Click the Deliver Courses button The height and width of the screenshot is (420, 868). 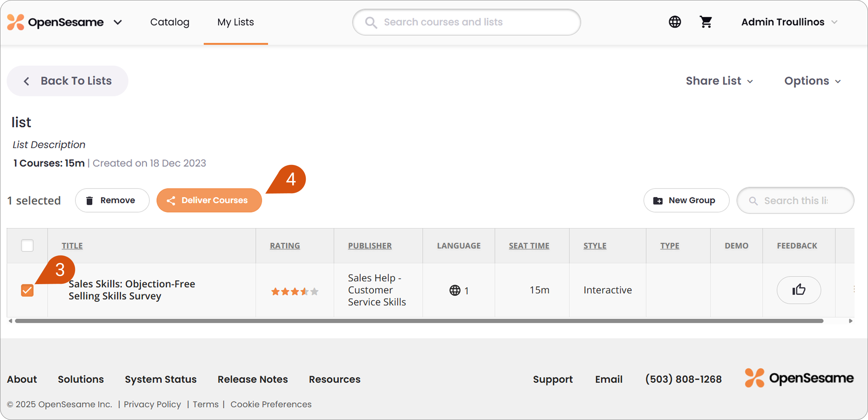pyautogui.click(x=209, y=200)
